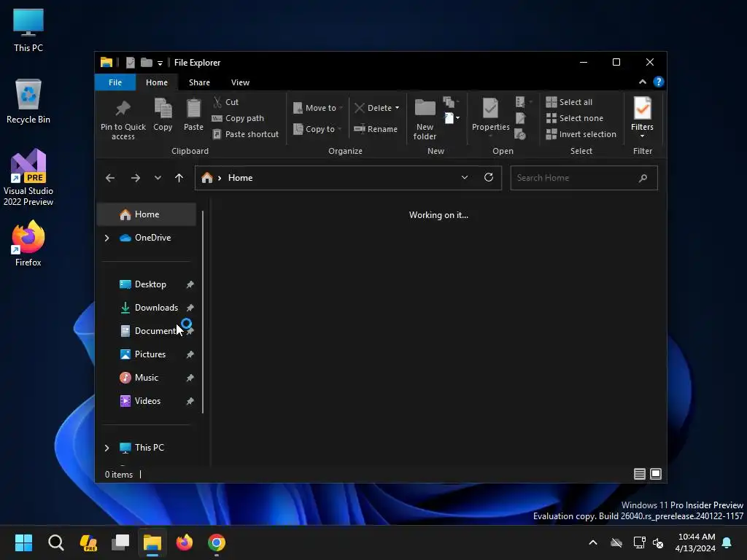The image size is (747, 560).
Task: Open the Move to dropdown
Action: pyautogui.click(x=318, y=108)
